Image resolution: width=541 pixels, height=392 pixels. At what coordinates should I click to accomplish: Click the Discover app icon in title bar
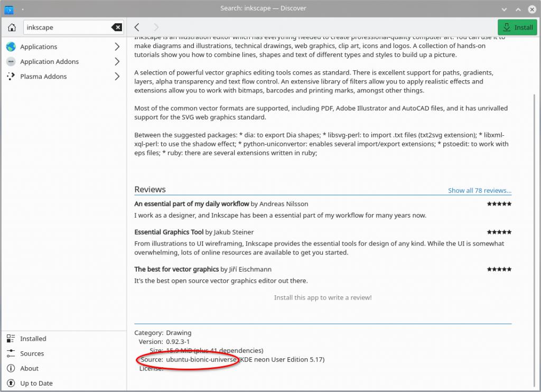tap(9, 10)
